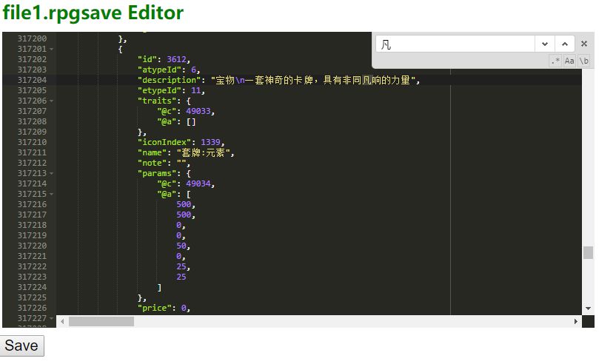The width and height of the screenshot is (616, 364).
Task: Click the name value 套牌:元素
Action: (x=203, y=152)
